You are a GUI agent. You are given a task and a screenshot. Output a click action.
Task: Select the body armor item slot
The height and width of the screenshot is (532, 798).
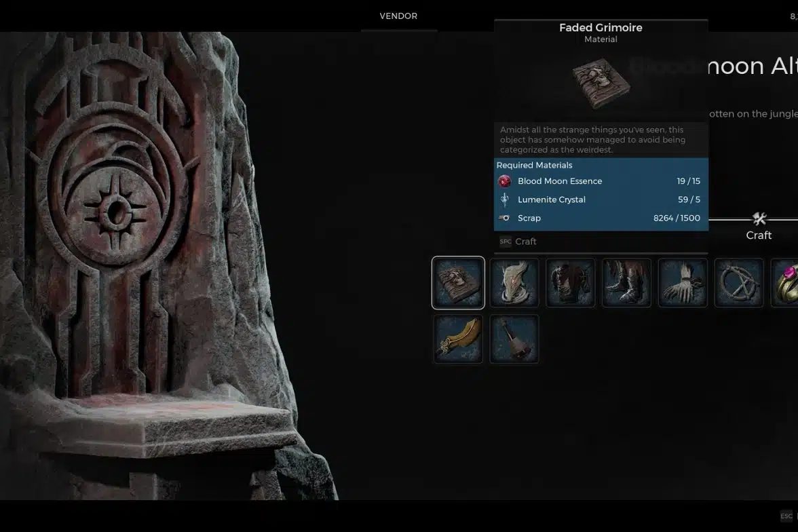[571, 282]
